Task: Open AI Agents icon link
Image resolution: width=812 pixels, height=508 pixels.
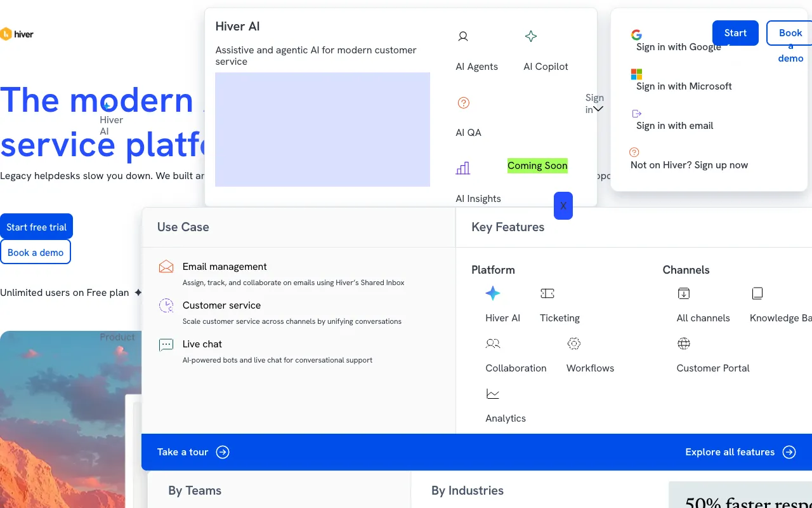Action: 463,37
